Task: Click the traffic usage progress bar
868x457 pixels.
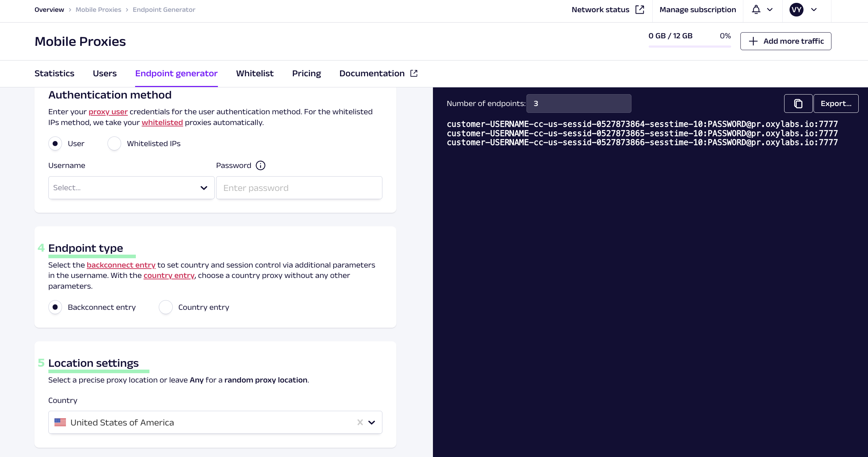Action: click(x=689, y=46)
